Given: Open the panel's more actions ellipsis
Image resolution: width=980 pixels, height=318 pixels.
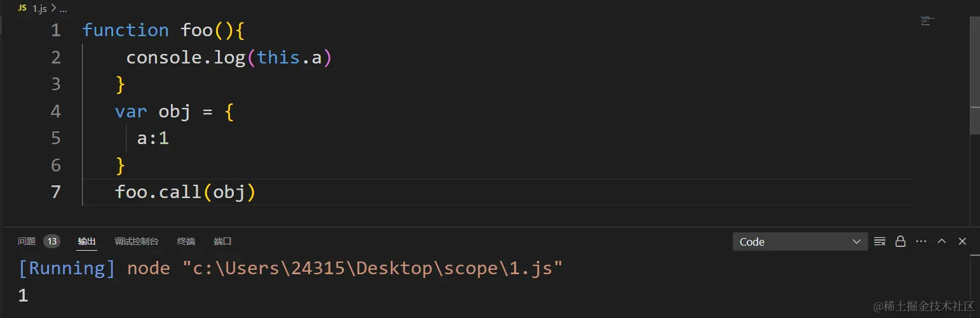Looking at the screenshot, I should point(921,241).
